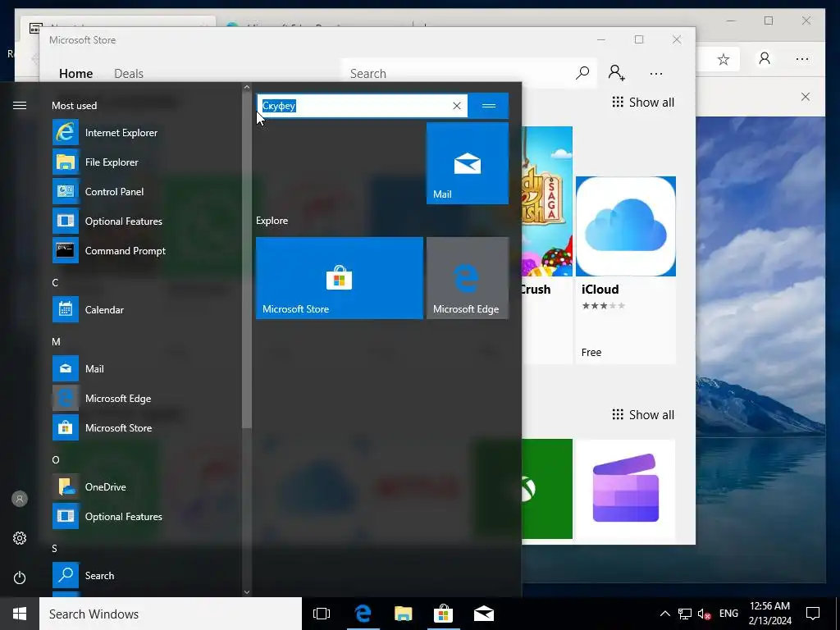Click the Start app list scrollbar thumb

[x=246, y=261]
